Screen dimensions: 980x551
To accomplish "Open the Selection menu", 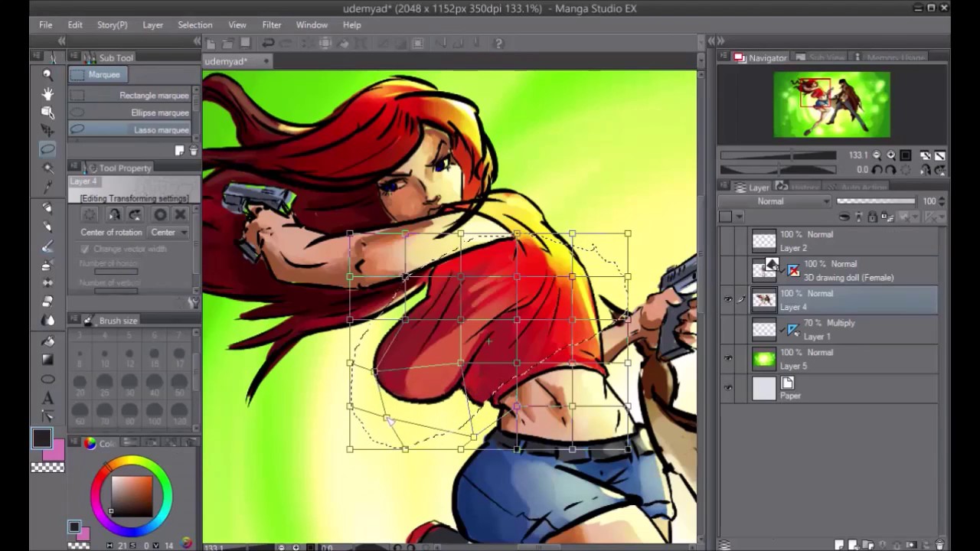I will coord(195,25).
